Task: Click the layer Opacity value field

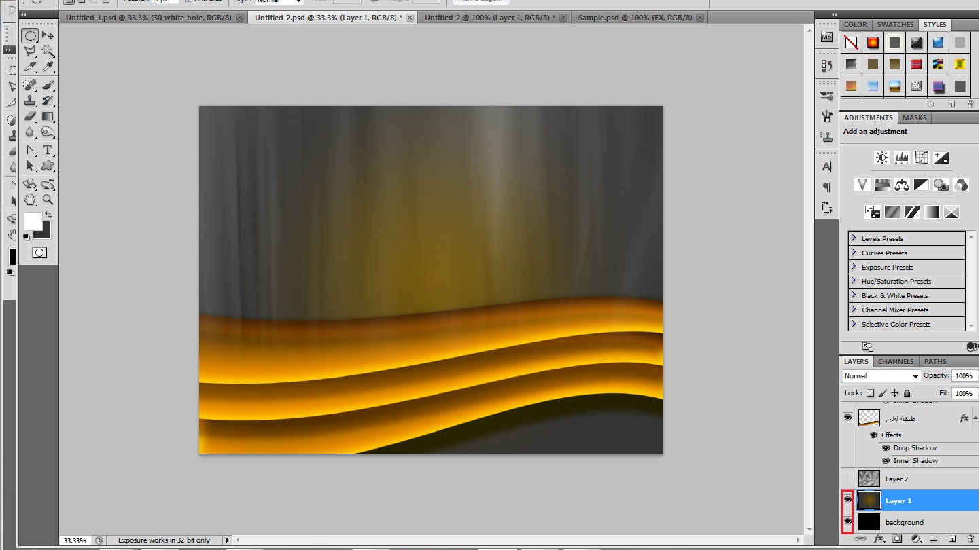Action: [964, 375]
